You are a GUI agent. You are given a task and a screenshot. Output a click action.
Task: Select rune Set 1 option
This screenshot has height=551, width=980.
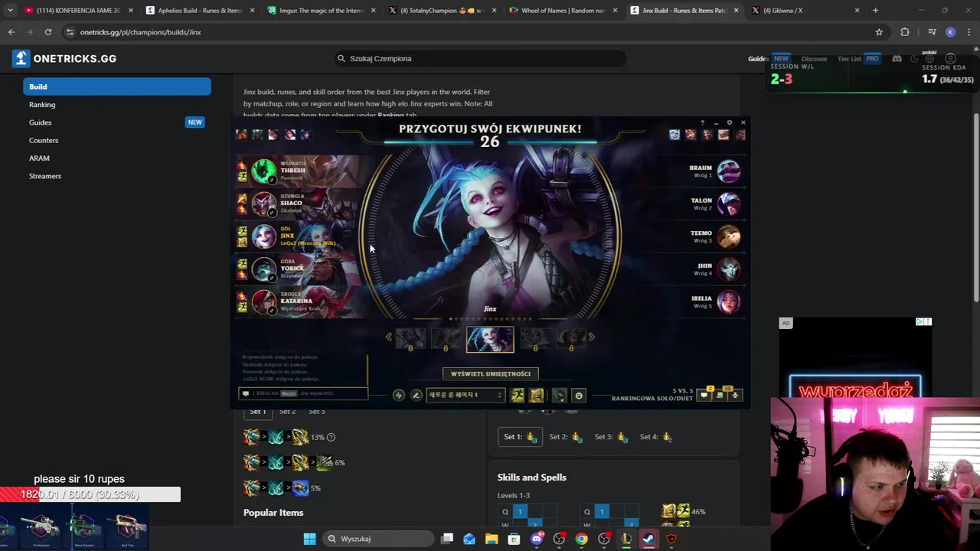519,437
